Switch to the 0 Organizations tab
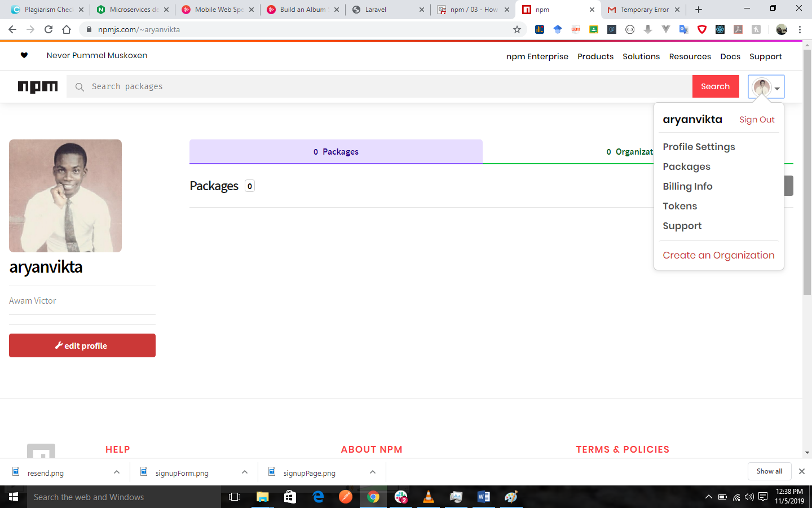Screen dimensions: 812x508 coord(629,151)
